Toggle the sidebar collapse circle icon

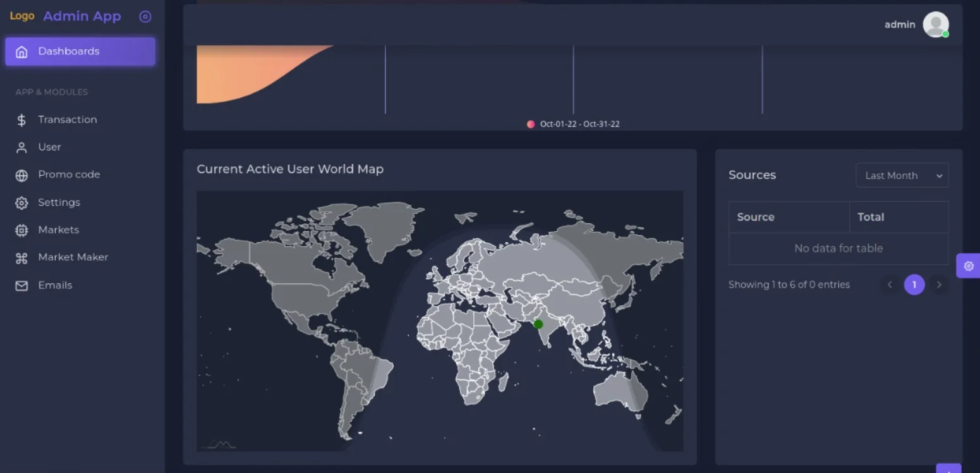[x=145, y=17]
